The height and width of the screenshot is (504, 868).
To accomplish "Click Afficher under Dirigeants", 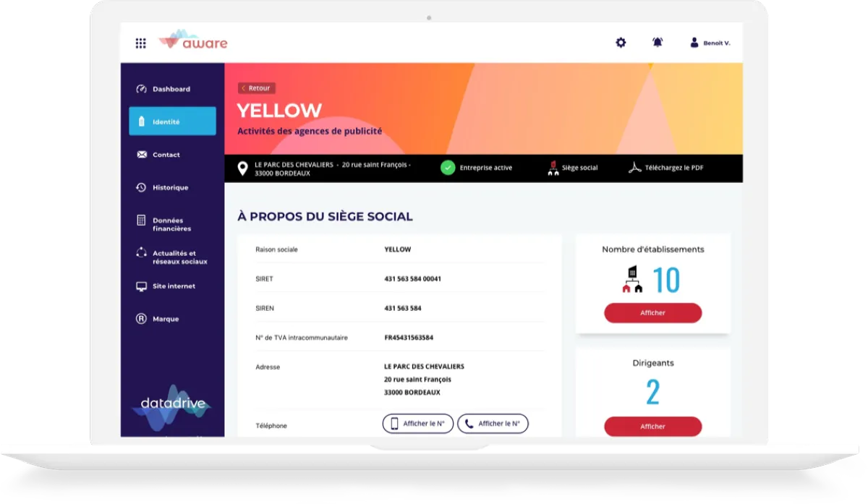I will 652,427.
